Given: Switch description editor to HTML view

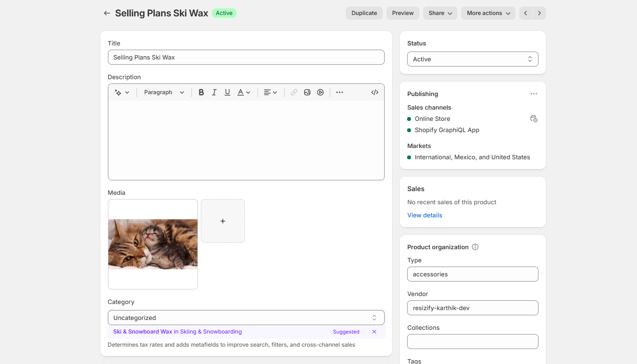Looking at the screenshot, I should [x=375, y=92].
